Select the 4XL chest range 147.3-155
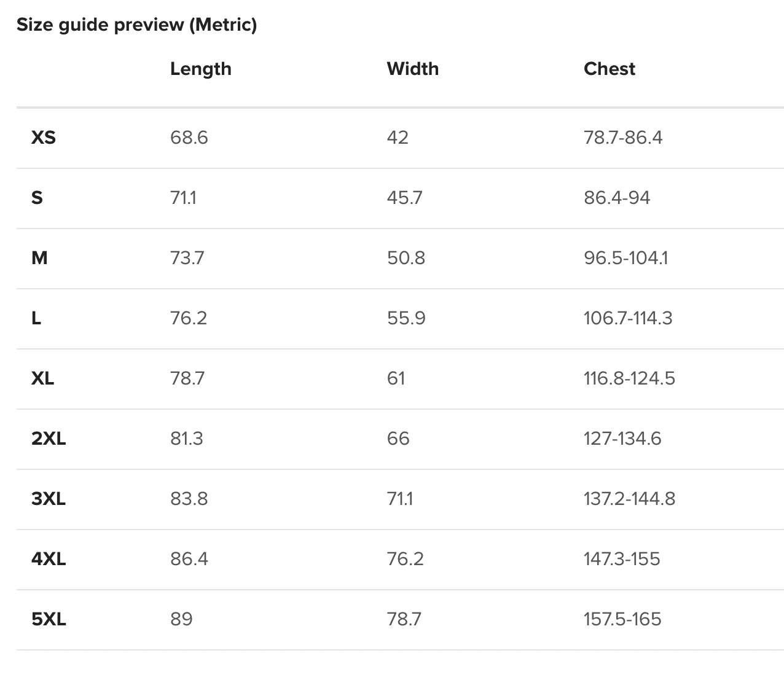Viewport: 784px width, 688px height. 622,559
